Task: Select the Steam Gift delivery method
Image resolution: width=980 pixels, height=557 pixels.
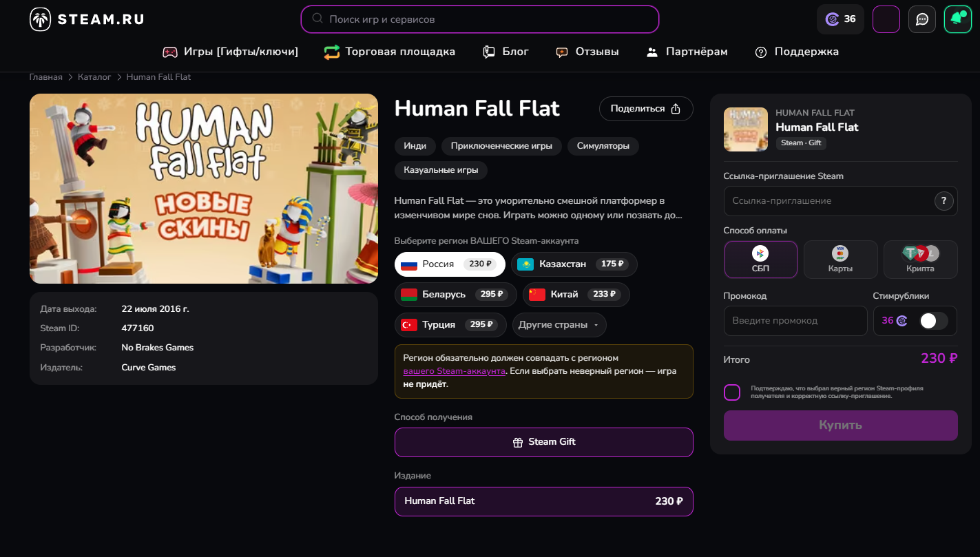Action: [544, 442]
